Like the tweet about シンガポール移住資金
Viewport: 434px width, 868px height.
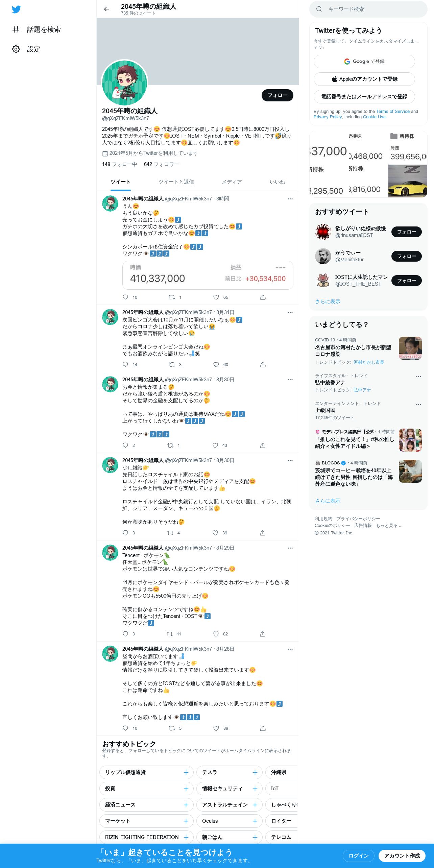pos(216,297)
